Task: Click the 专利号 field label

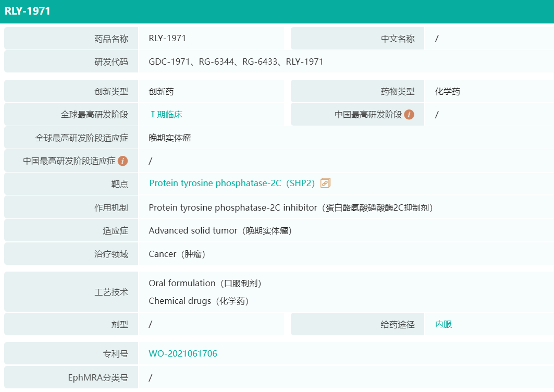Action: pyautogui.click(x=115, y=354)
